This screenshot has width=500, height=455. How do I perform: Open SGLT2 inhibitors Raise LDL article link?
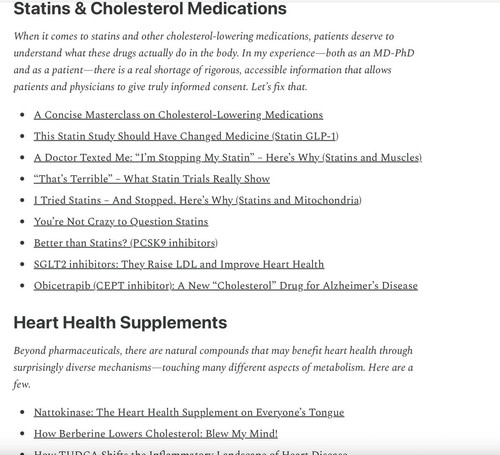coord(179,264)
